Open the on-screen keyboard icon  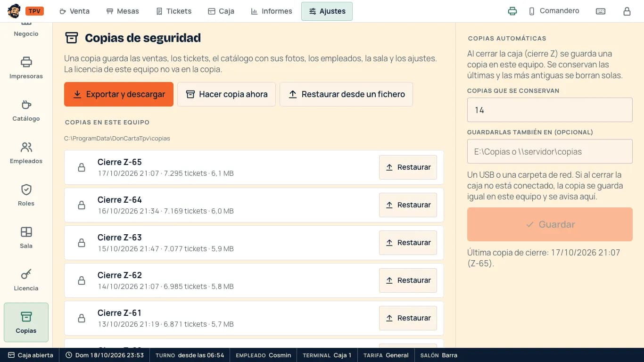[x=601, y=11]
